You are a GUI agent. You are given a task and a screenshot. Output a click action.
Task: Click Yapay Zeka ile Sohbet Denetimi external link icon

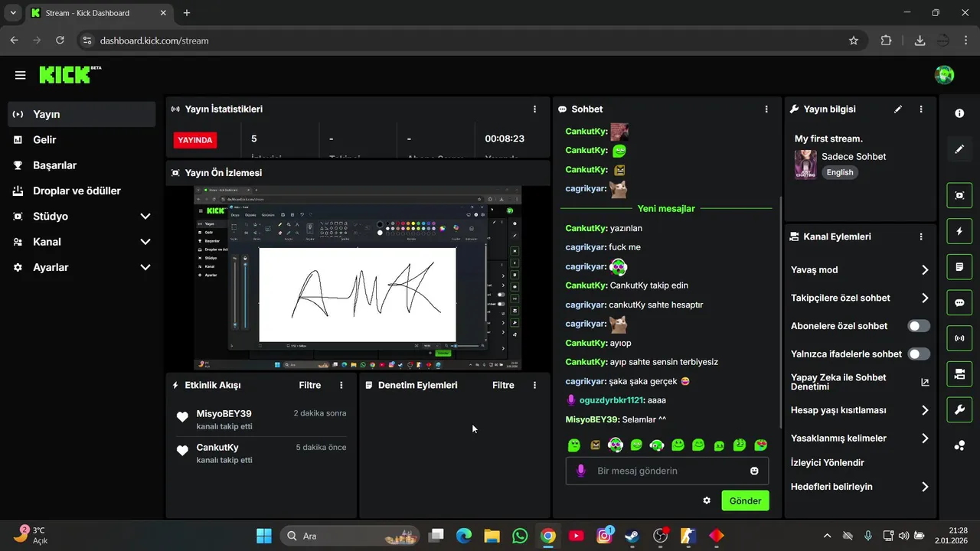click(x=925, y=382)
